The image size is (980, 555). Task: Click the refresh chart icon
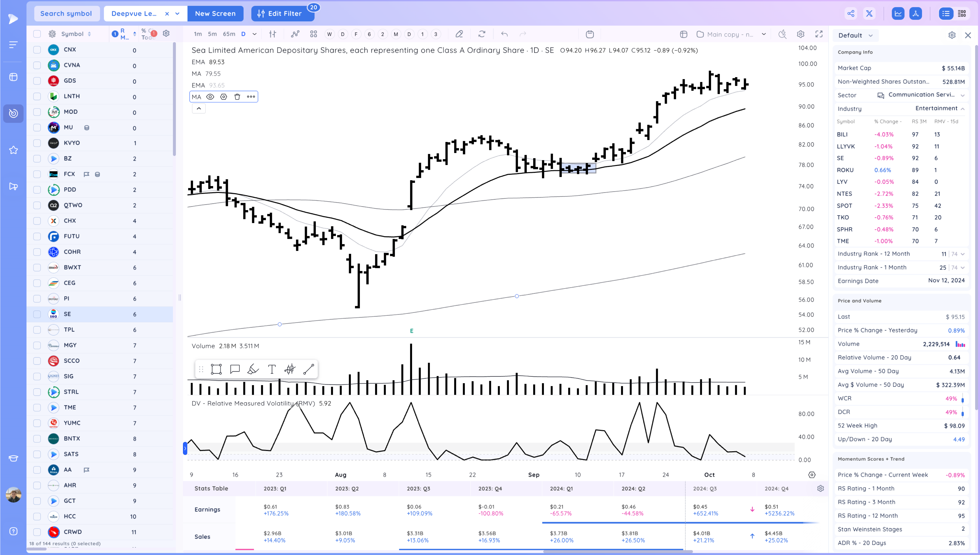482,34
